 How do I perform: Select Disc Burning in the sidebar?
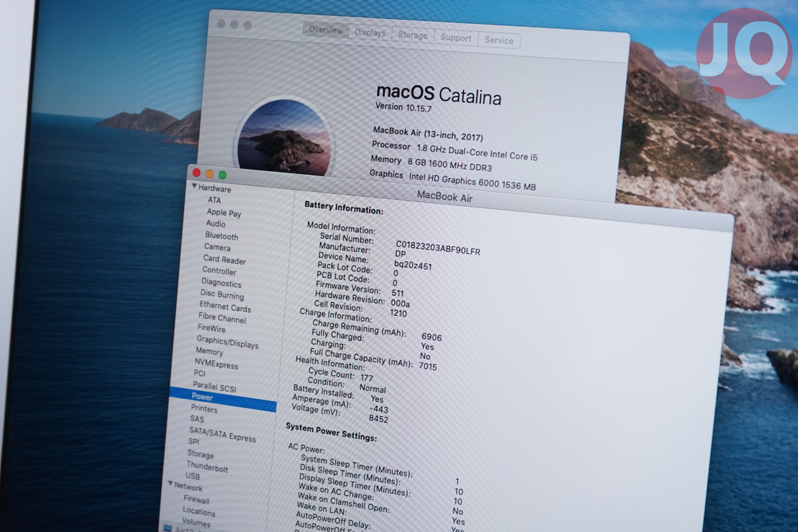[222, 295]
